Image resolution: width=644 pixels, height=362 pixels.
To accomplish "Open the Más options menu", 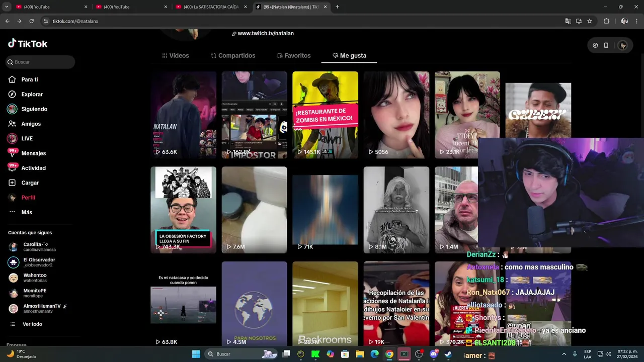I will point(20,212).
